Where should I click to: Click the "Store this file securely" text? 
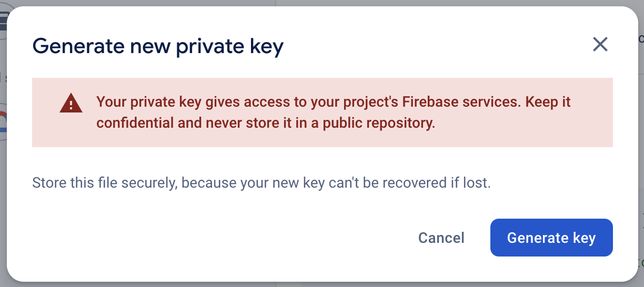pyautogui.click(x=103, y=183)
